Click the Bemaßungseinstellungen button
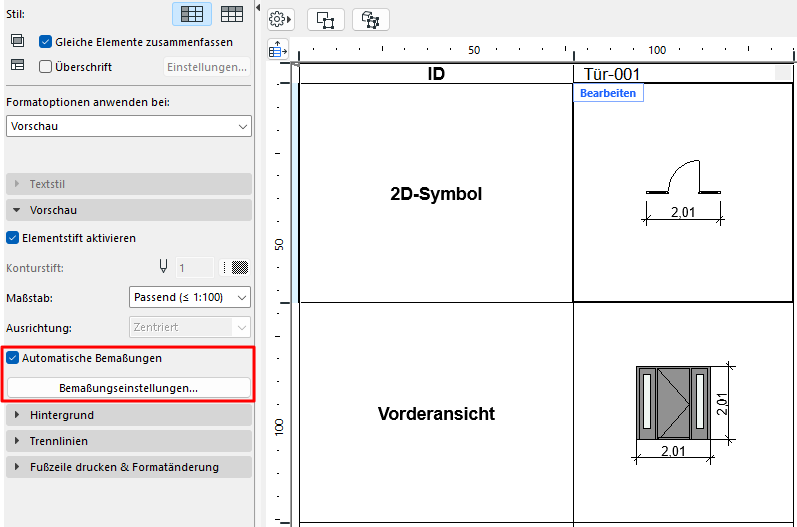The width and height of the screenshot is (797, 527). (x=129, y=388)
